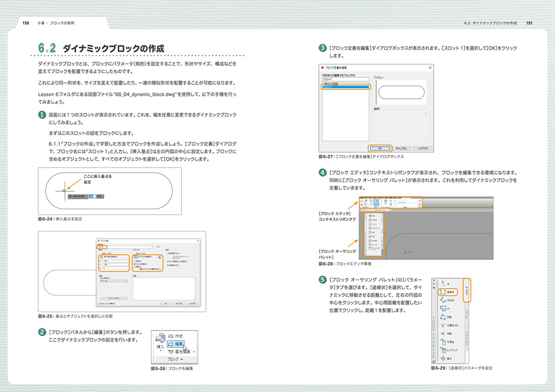The height and width of the screenshot is (392, 555).
Task: Select the 円形状 polar parameter
Action: (x=447, y=300)
